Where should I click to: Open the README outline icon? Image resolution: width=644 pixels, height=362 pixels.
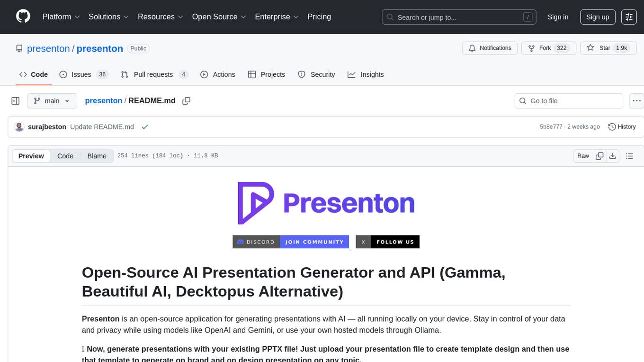629,156
